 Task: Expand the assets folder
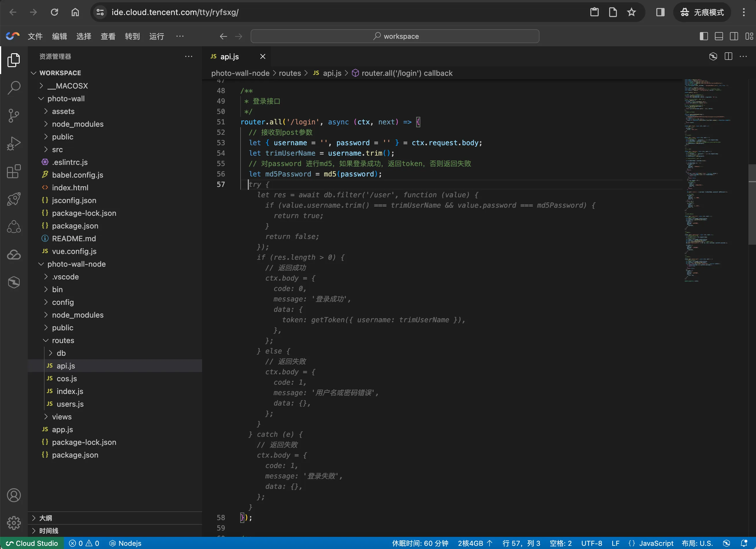[x=63, y=111]
